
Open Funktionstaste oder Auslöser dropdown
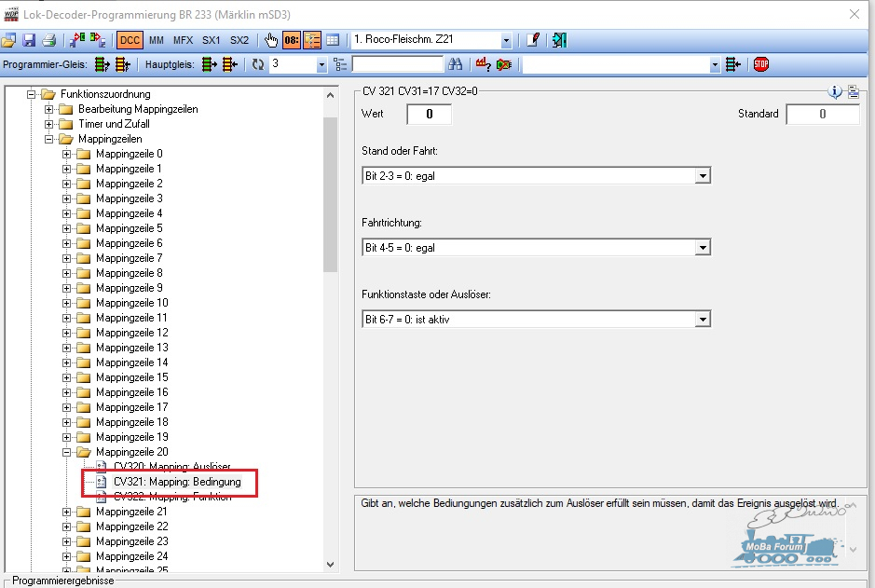(703, 320)
